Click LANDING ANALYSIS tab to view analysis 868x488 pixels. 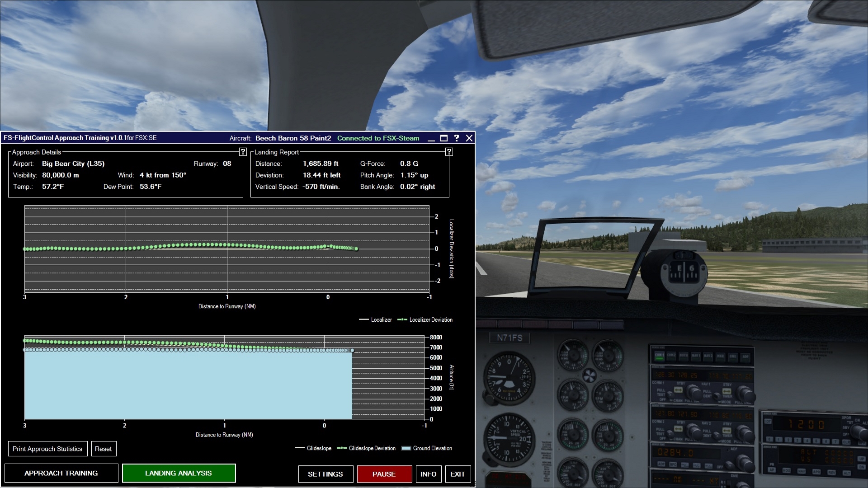coord(178,473)
